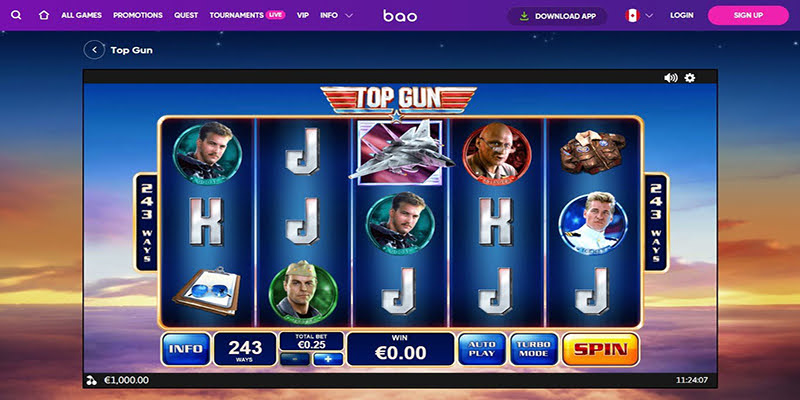800x400 pixels.
Task: Open the Promotions menu item
Action: coord(138,15)
